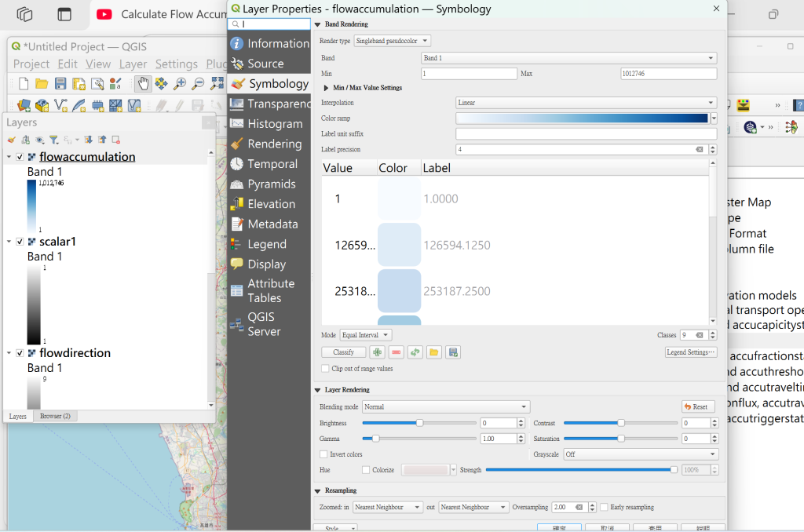Create a new mesh layer icon
Image resolution: width=804 pixels, height=532 pixels.
[116, 105]
